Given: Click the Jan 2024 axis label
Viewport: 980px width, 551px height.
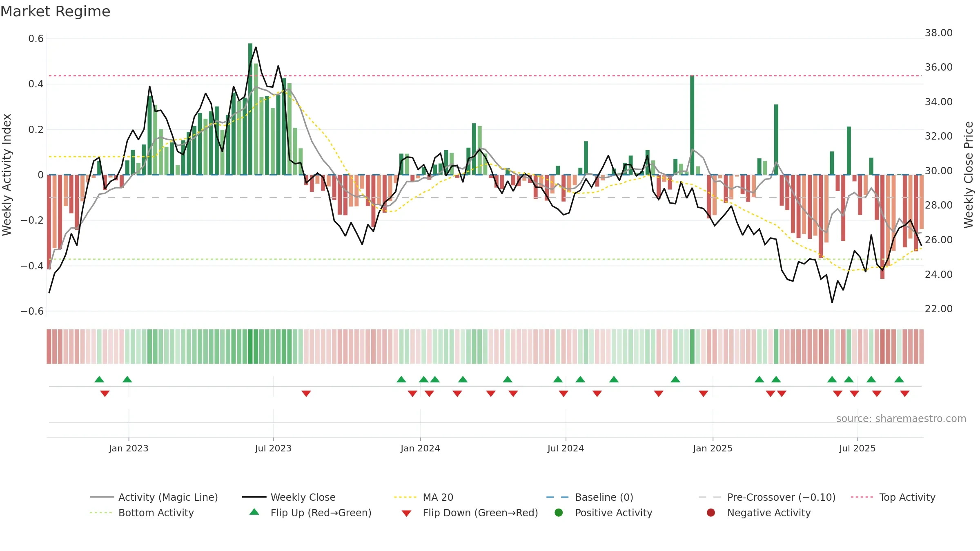Looking at the screenshot, I should [420, 448].
